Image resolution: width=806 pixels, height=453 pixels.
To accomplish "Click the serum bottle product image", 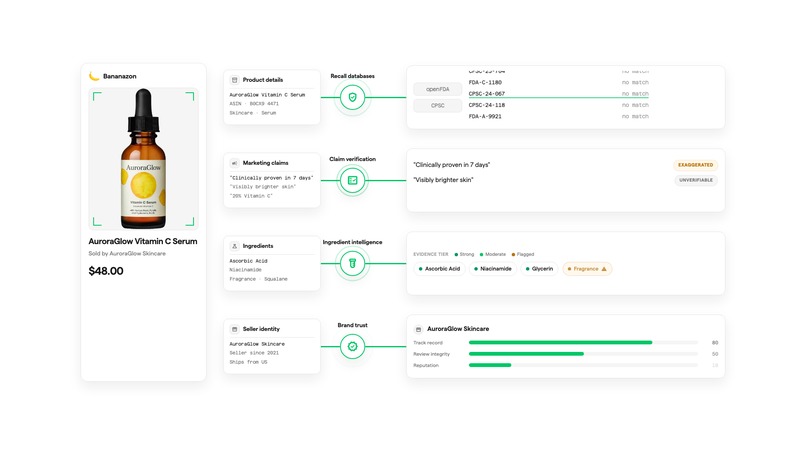I will 143,158.
